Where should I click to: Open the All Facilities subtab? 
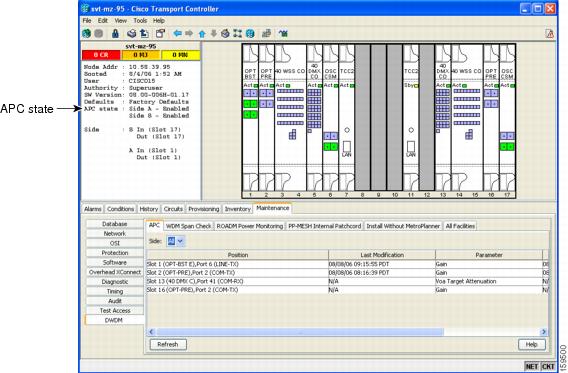click(460, 226)
